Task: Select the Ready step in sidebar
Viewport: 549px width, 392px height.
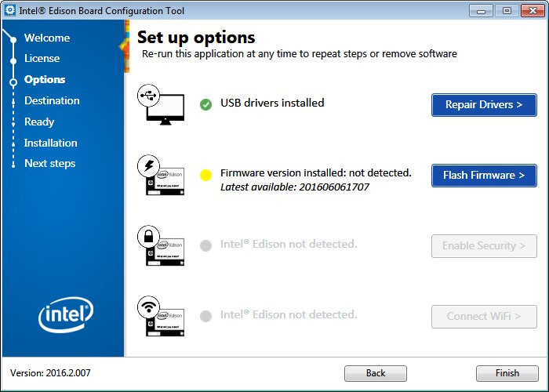Action: tap(39, 122)
